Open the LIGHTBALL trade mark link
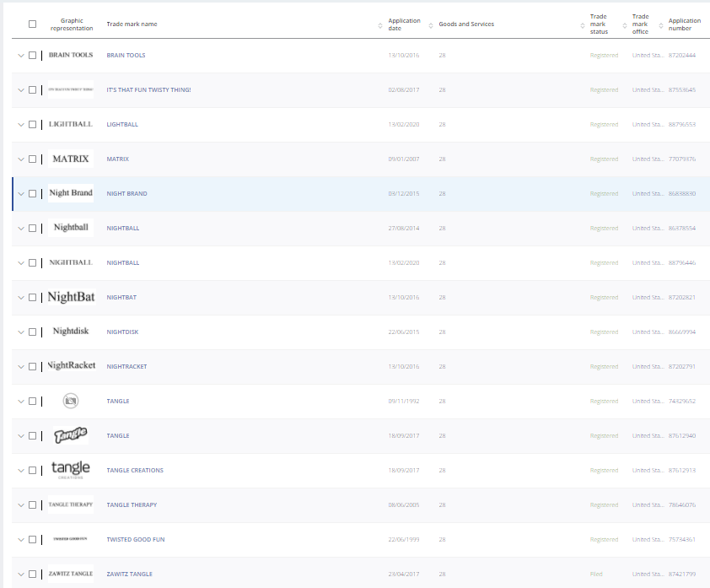The height and width of the screenshot is (588, 710). pos(122,124)
